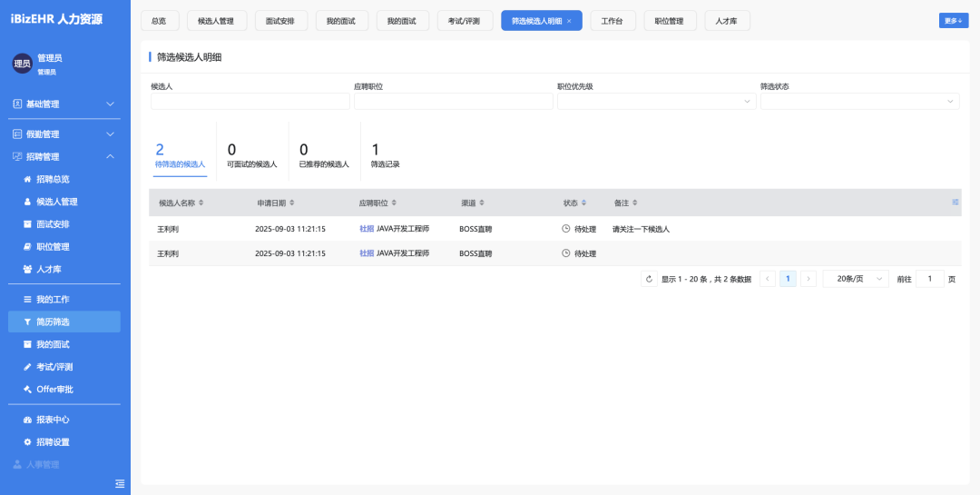
Task: Open the 筛选状态 dropdown
Action: (x=859, y=102)
